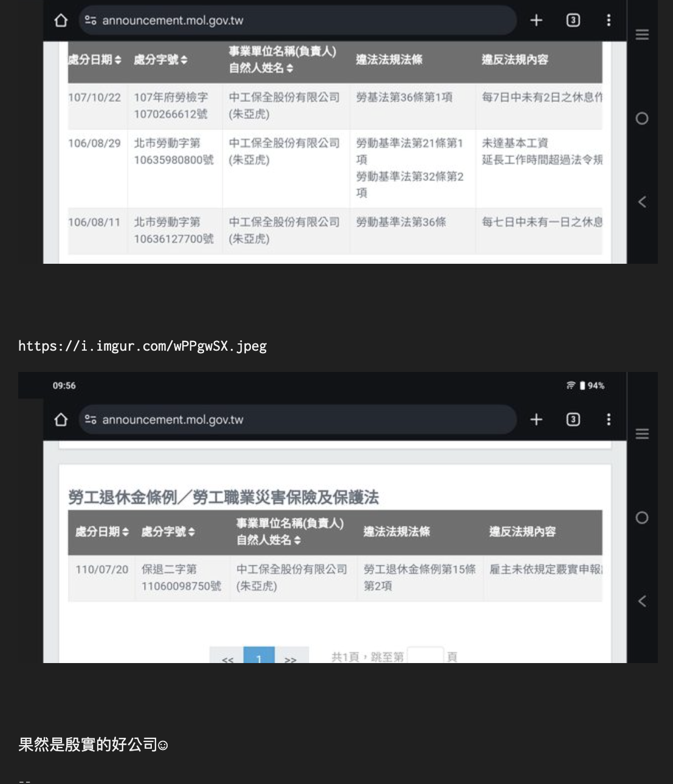The height and width of the screenshot is (784, 673).
Task: Click the 違法法規法條 header in the 勞工退休金條例 table
Action: [397, 532]
